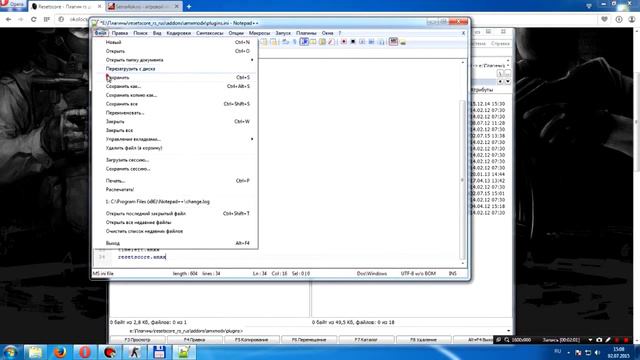Choose Распечатать! menu entry

176,189
